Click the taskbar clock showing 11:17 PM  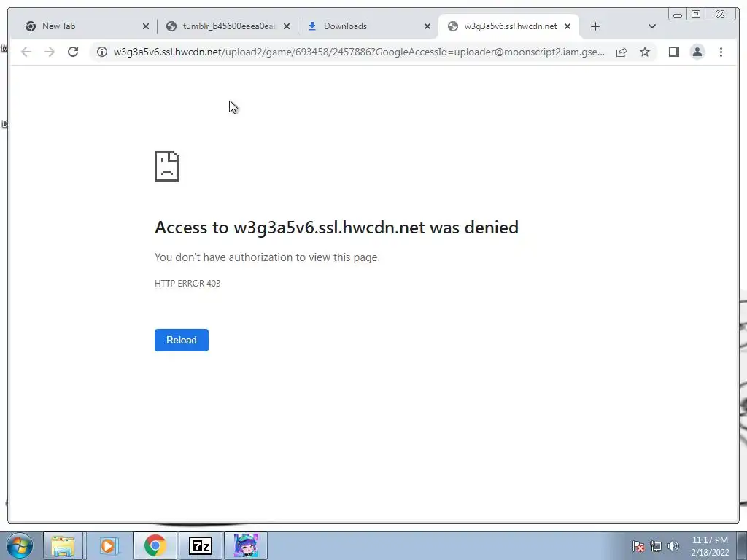710,546
